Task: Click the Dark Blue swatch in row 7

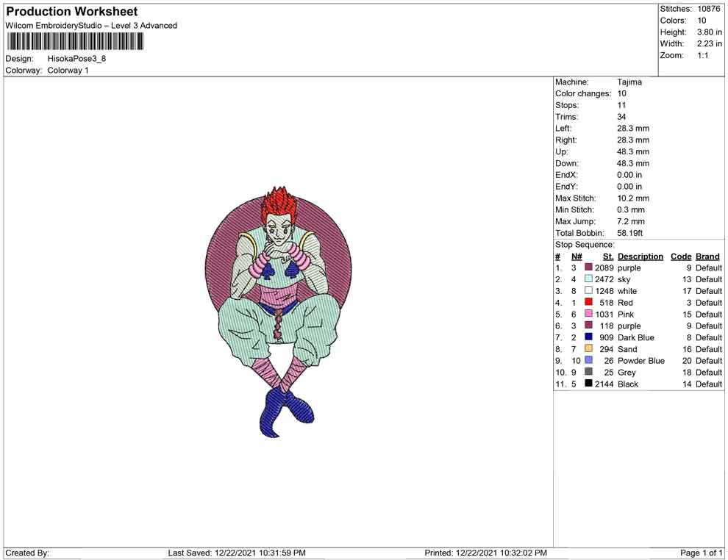Action: pos(588,337)
